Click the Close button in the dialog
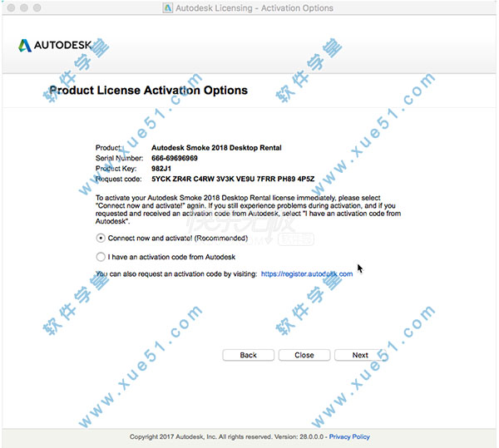 (304, 355)
